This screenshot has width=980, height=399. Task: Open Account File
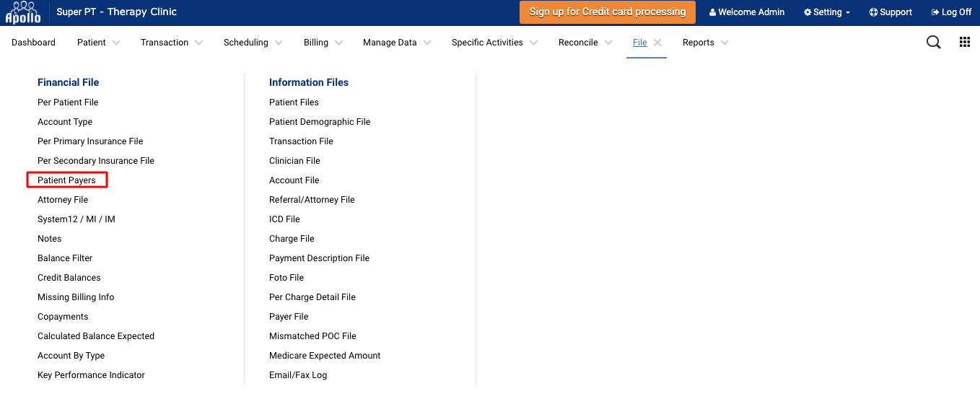[x=294, y=180]
